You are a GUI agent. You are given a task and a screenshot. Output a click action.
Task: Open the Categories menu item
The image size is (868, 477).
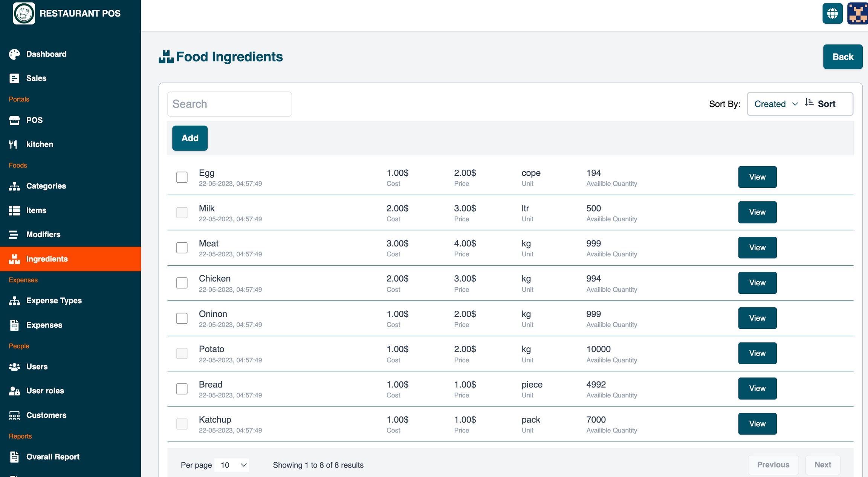point(46,186)
